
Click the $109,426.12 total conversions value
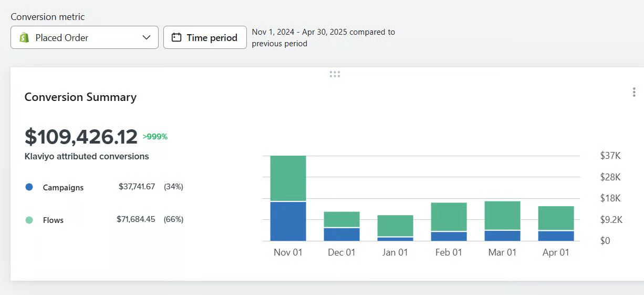tap(81, 137)
